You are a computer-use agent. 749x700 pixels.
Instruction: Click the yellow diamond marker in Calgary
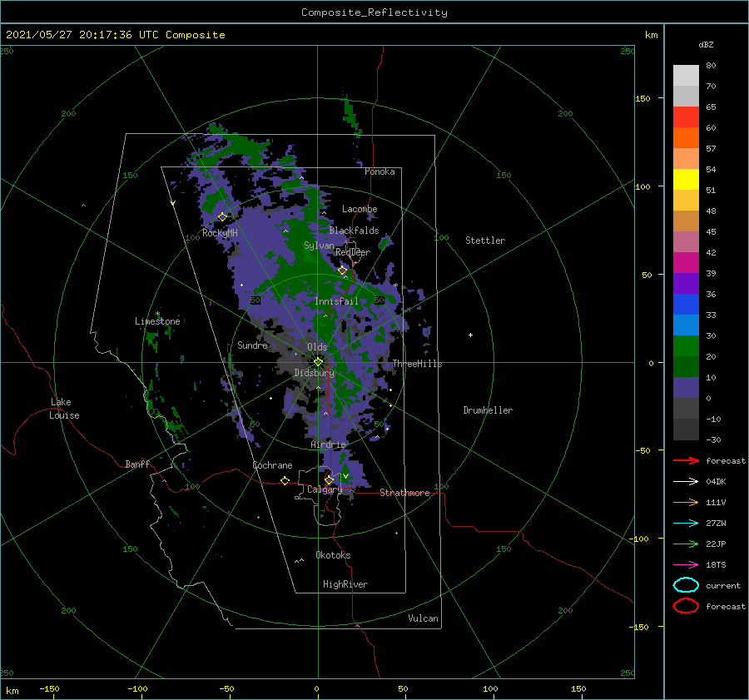(329, 479)
